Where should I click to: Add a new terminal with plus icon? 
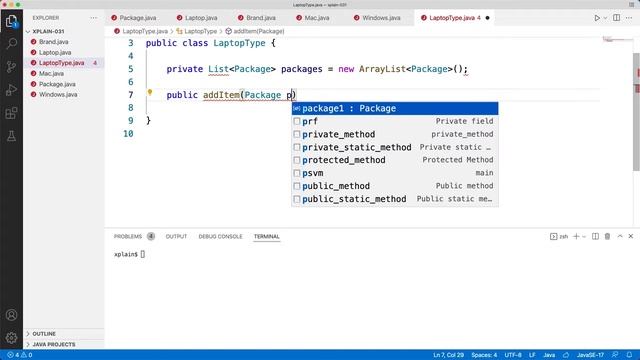576,236
